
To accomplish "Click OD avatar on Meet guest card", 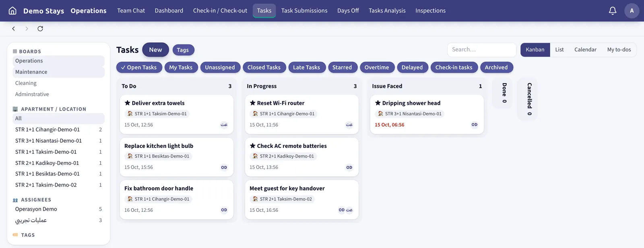I will (341, 210).
